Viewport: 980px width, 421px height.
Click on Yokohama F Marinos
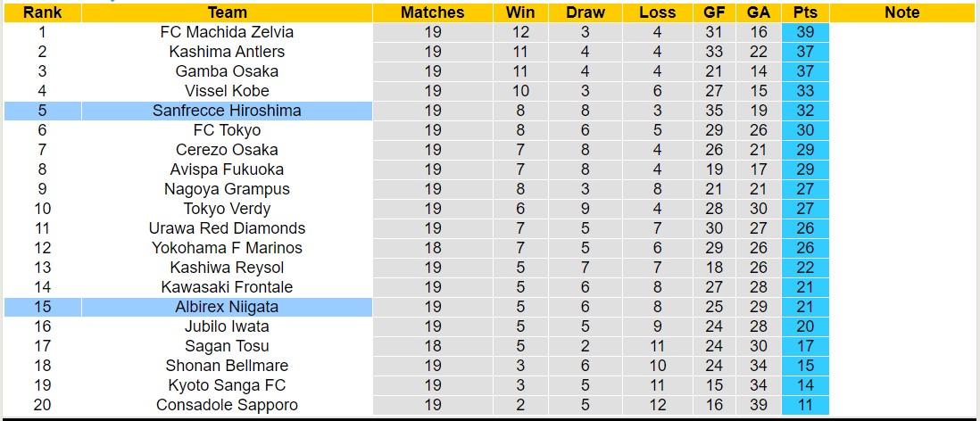click(227, 248)
